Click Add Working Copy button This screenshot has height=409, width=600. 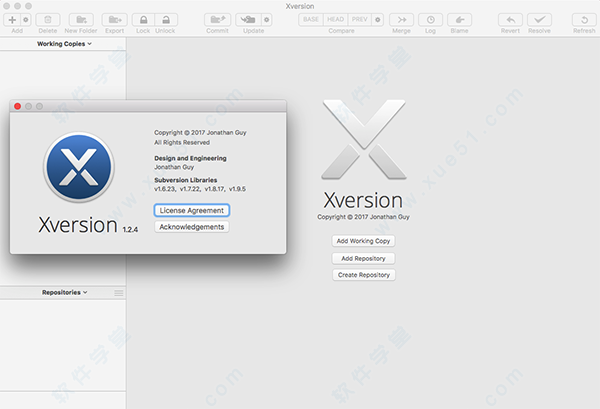[363, 241]
